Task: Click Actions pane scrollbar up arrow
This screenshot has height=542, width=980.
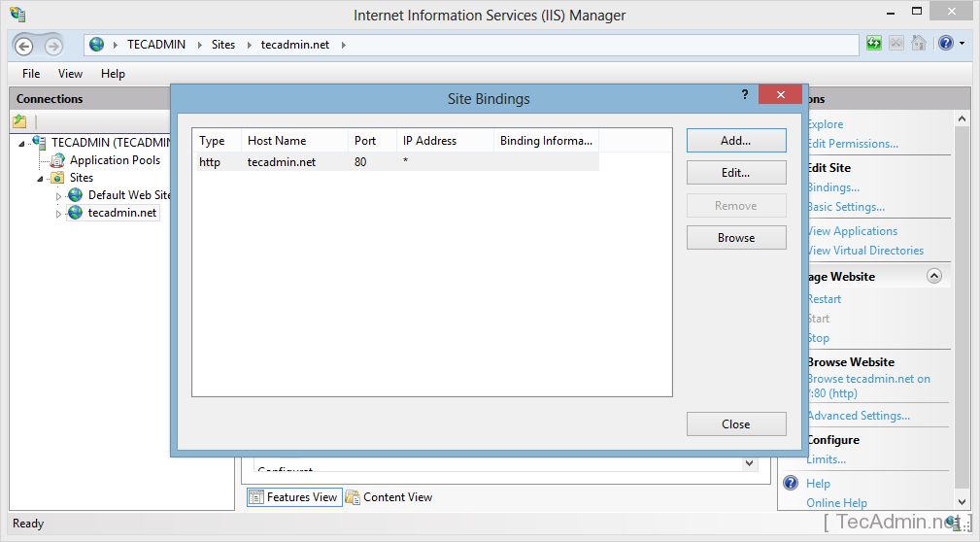Action: coord(962,119)
